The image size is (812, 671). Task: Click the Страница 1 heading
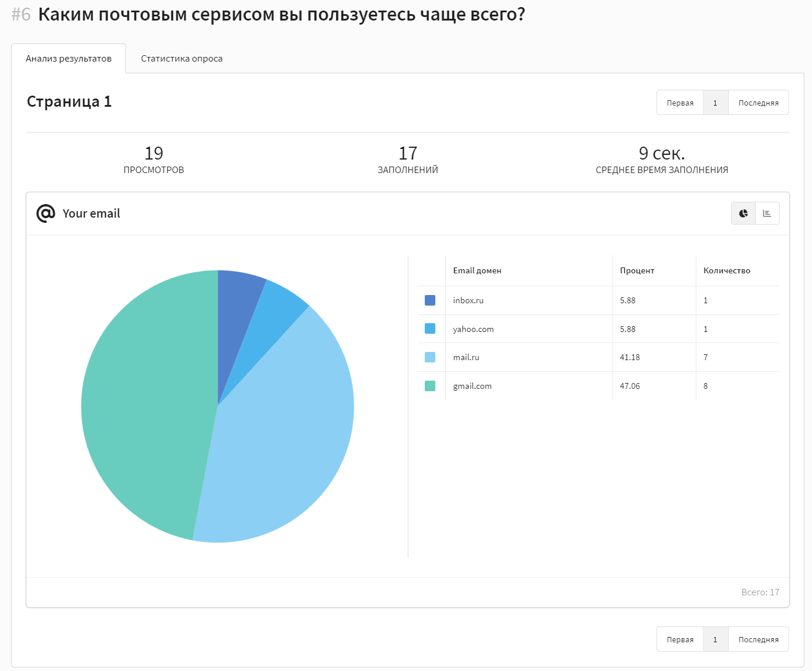69,101
